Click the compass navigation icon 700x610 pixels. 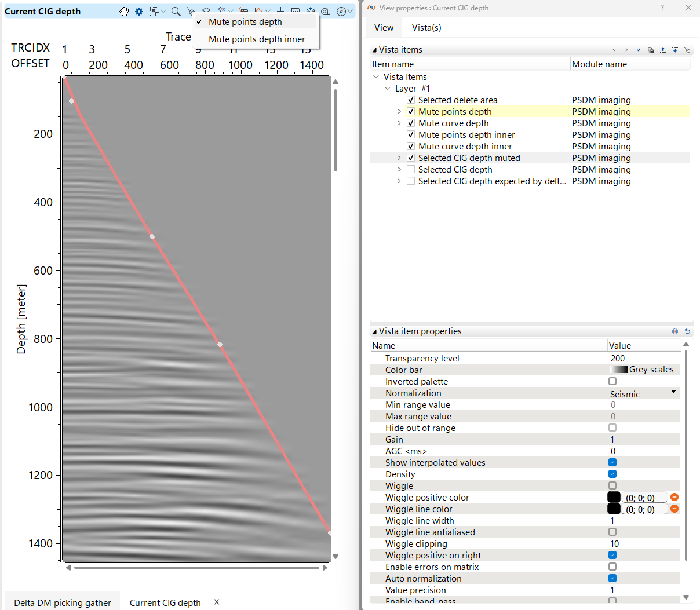pyautogui.click(x=341, y=12)
